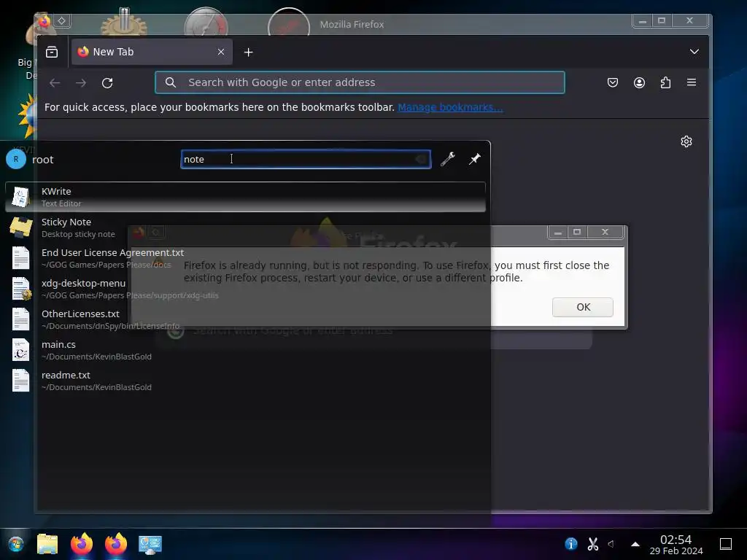Screen dimensions: 747x560
Task: Open launcher configure wrench icon
Action: pyautogui.click(x=447, y=159)
